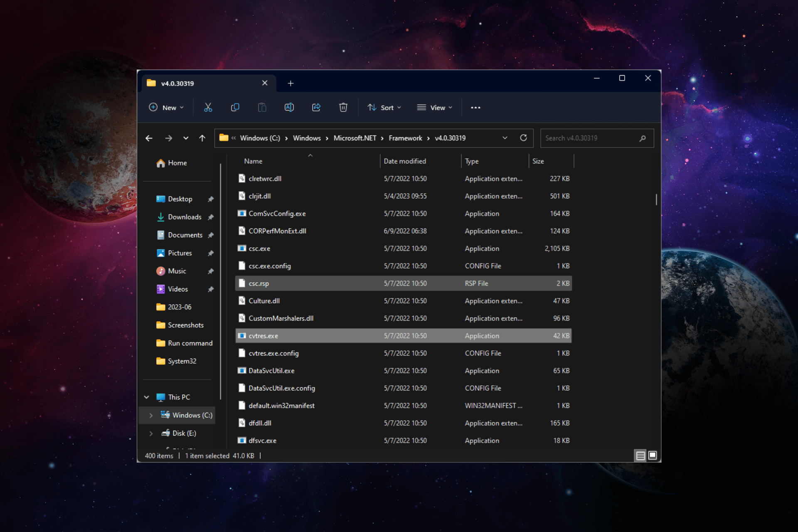Click Windows breadcrumb in address bar

(x=307, y=138)
